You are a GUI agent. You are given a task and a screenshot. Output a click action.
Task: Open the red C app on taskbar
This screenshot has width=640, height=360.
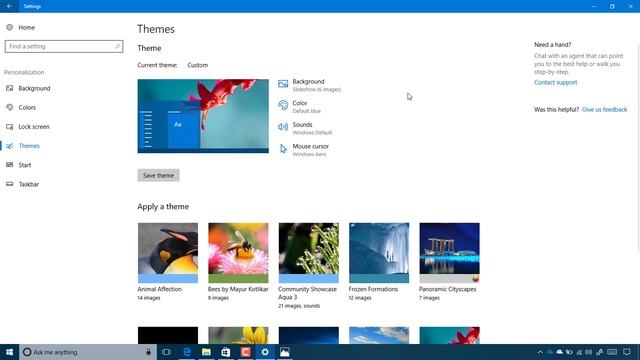coord(245,352)
